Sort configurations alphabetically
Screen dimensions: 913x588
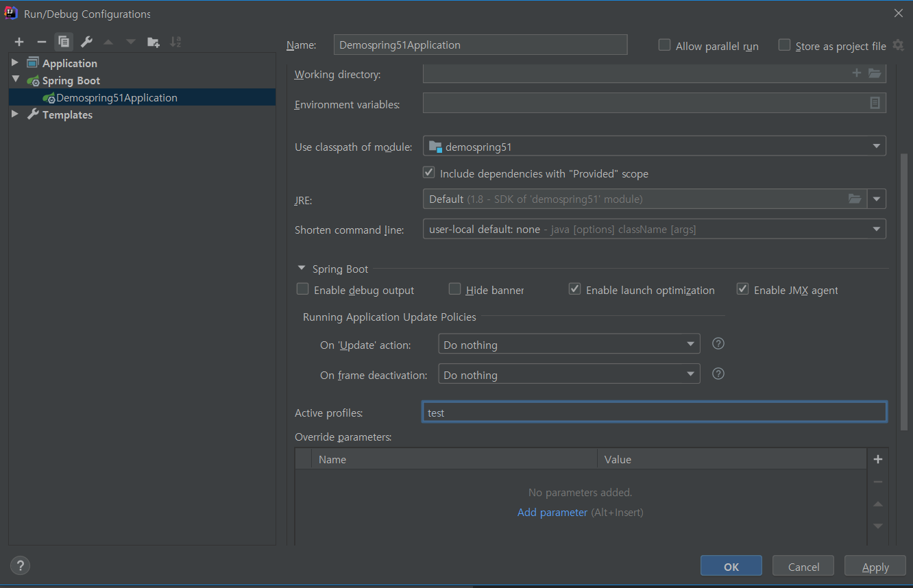[x=175, y=42]
